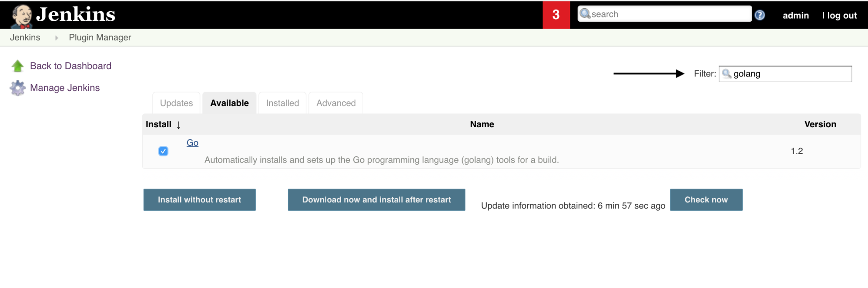Click the Version column header
Viewport: 868px width, 288px height.
coord(820,124)
